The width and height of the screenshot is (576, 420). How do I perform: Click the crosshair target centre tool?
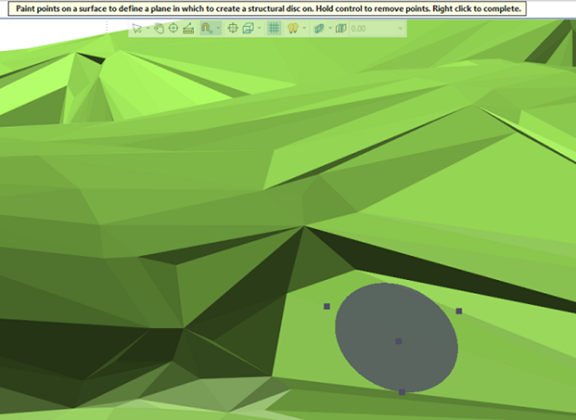pos(173,28)
